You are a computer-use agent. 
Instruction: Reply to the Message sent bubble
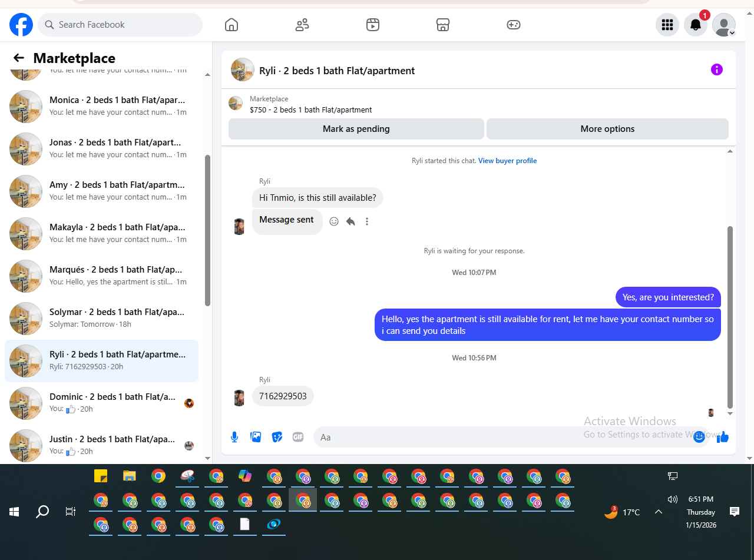pos(350,221)
